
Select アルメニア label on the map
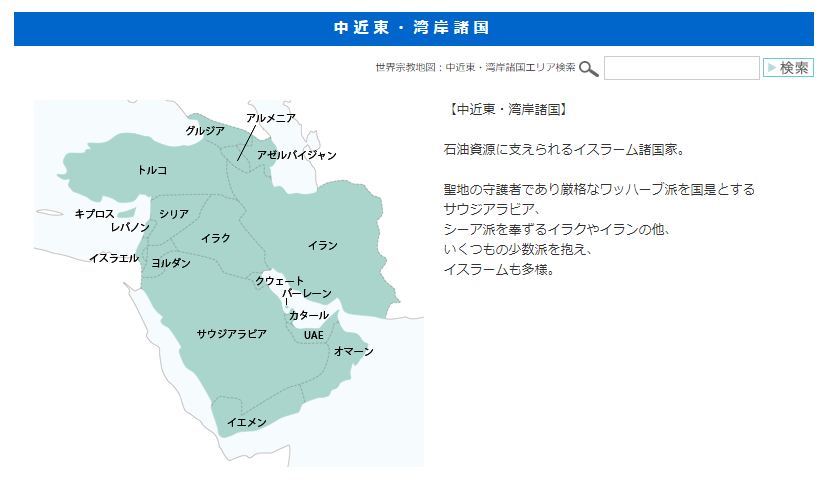pos(271,118)
